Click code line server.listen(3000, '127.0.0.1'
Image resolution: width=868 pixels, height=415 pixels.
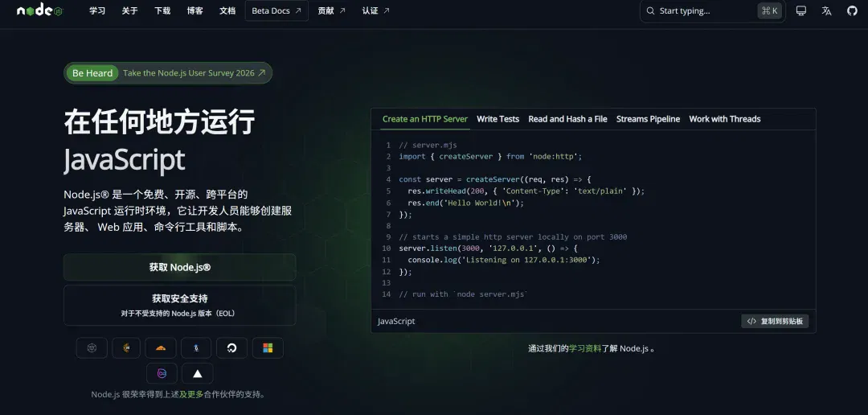tap(489, 249)
